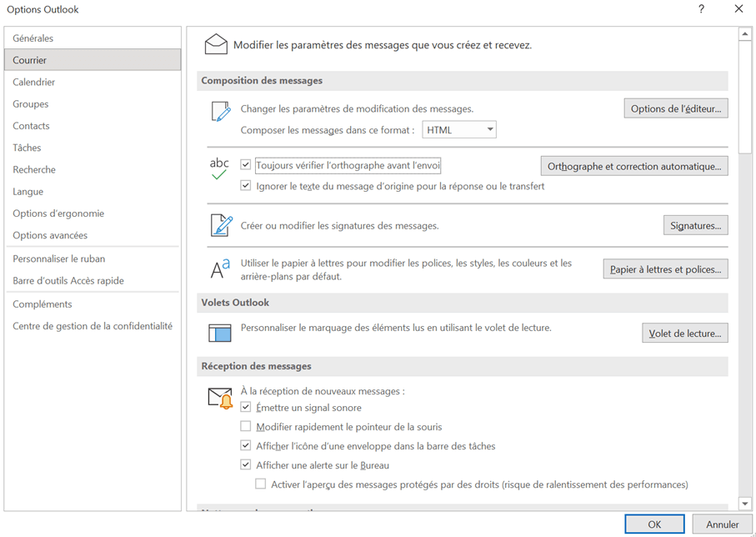Click the reading pane layout icon

click(x=220, y=333)
